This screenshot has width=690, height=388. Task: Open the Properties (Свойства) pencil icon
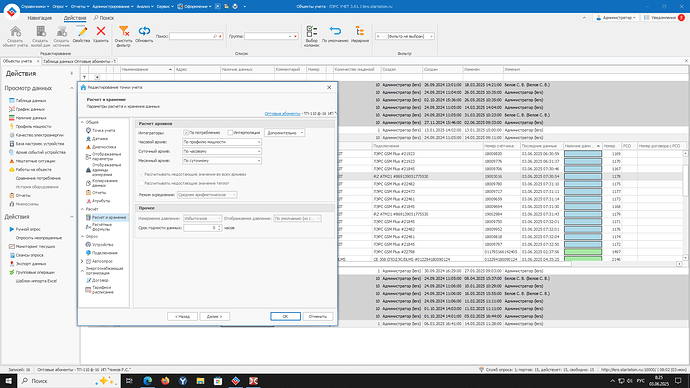[81, 31]
